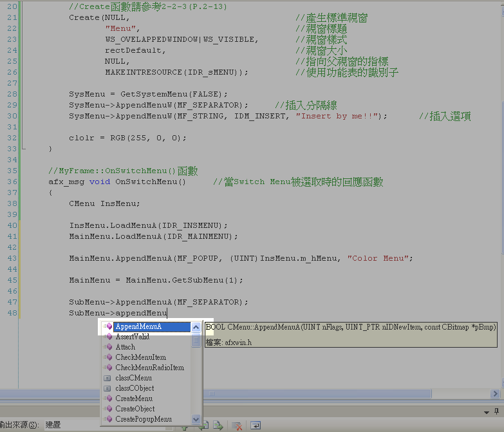
Task: Choose AssertValid from IntelliSense list
Action: pyautogui.click(x=133, y=337)
